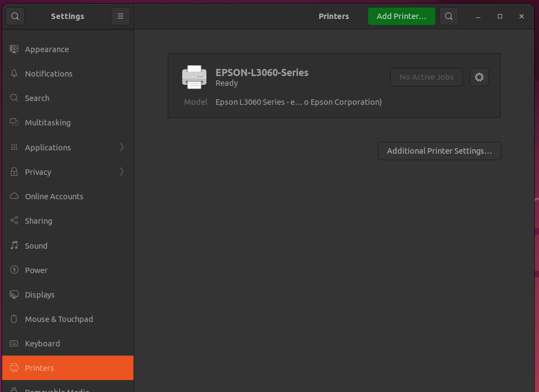
Task: Click the Power bolt icon
Action: pyautogui.click(x=14, y=270)
